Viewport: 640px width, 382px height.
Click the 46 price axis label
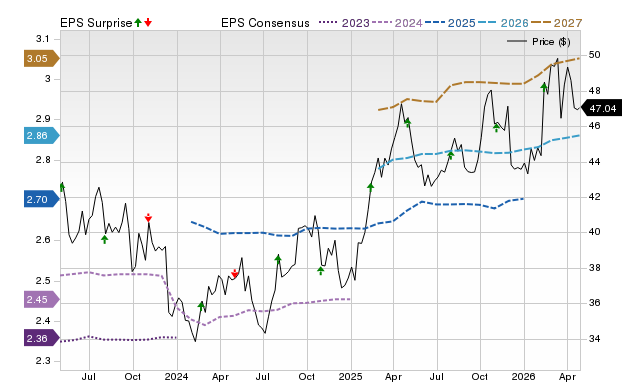pyautogui.click(x=595, y=126)
